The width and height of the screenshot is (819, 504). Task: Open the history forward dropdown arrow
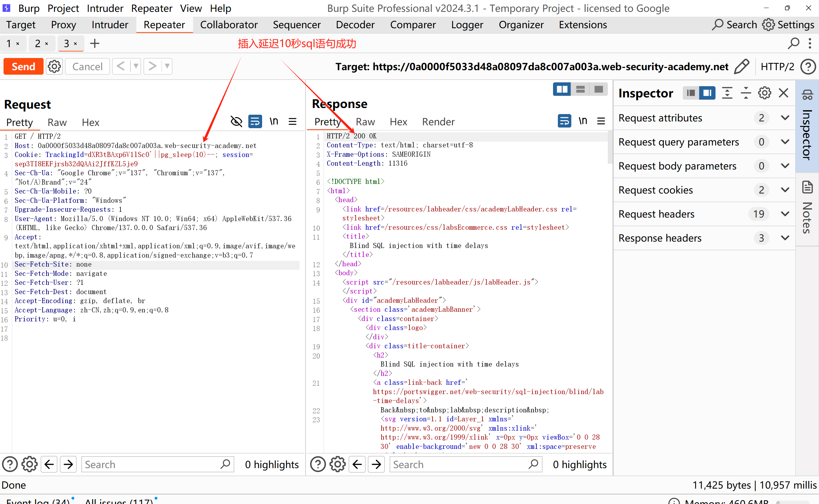pyautogui.click(x=167, y=66)
